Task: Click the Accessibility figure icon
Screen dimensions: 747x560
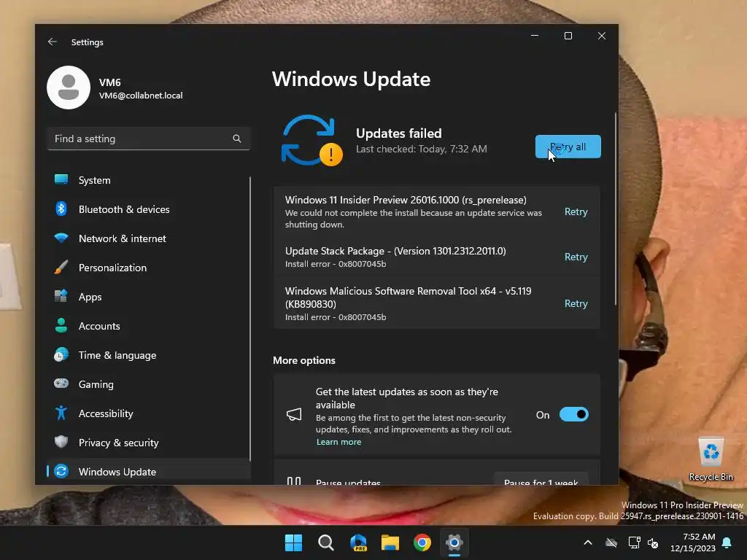Action: [x=61, y=413]
